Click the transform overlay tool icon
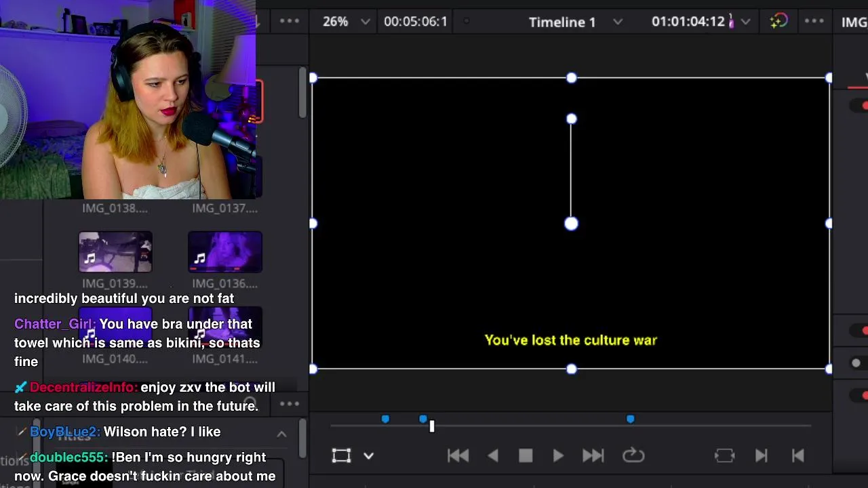The image size is (868, 488). (x=341, y=455)
